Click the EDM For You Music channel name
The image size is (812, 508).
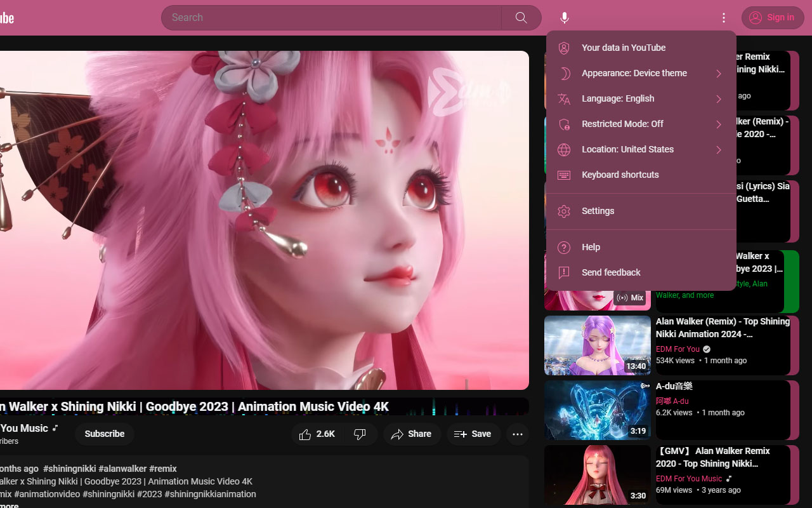pos(689,479)
